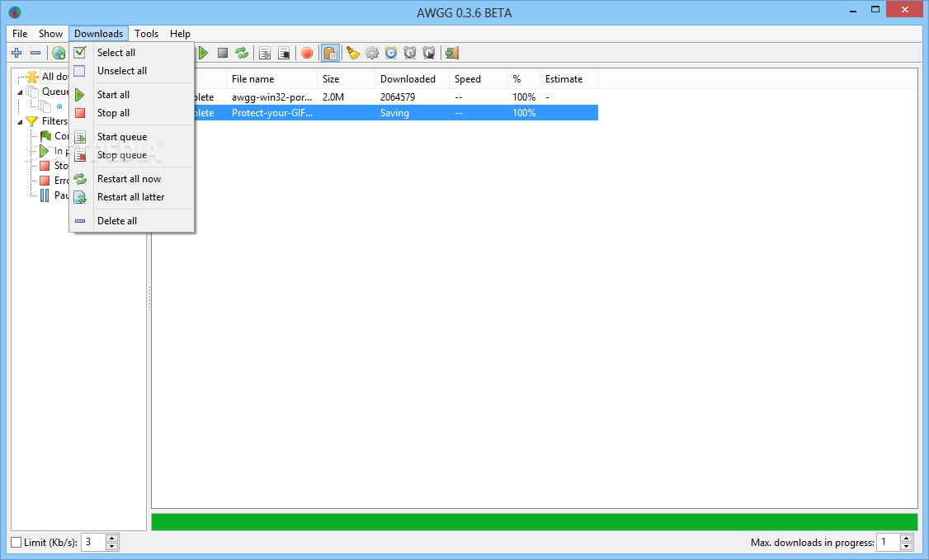This screenshot has height=560, width=929.
Task: Sort by File name column header
Action: point(272,78)
